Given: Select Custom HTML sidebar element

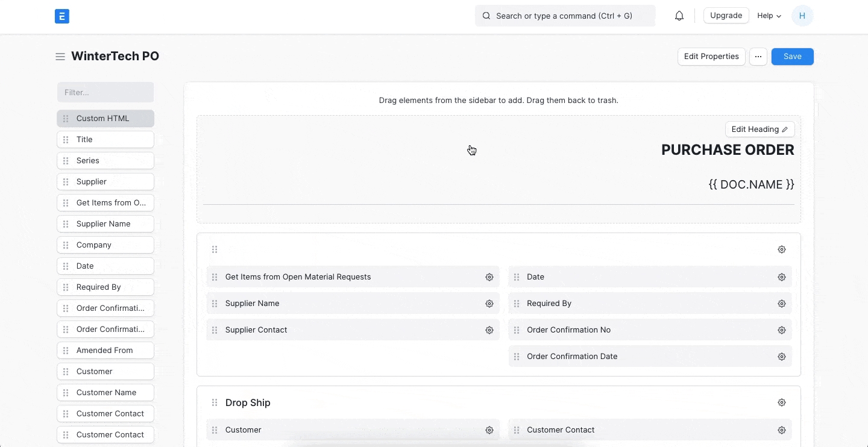Looking at the screenshot, I should (x=105, y=119).
